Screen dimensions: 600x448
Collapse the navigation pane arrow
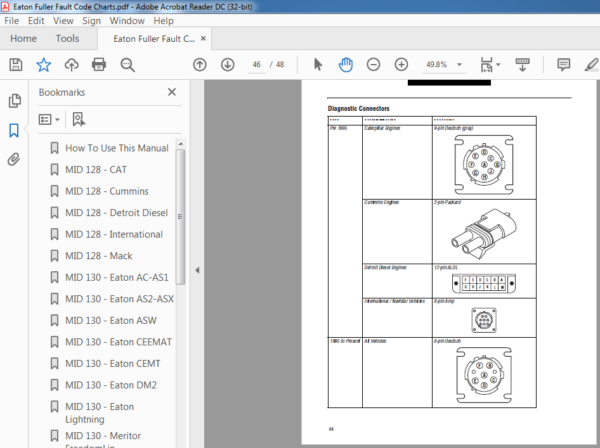(197, 270)
